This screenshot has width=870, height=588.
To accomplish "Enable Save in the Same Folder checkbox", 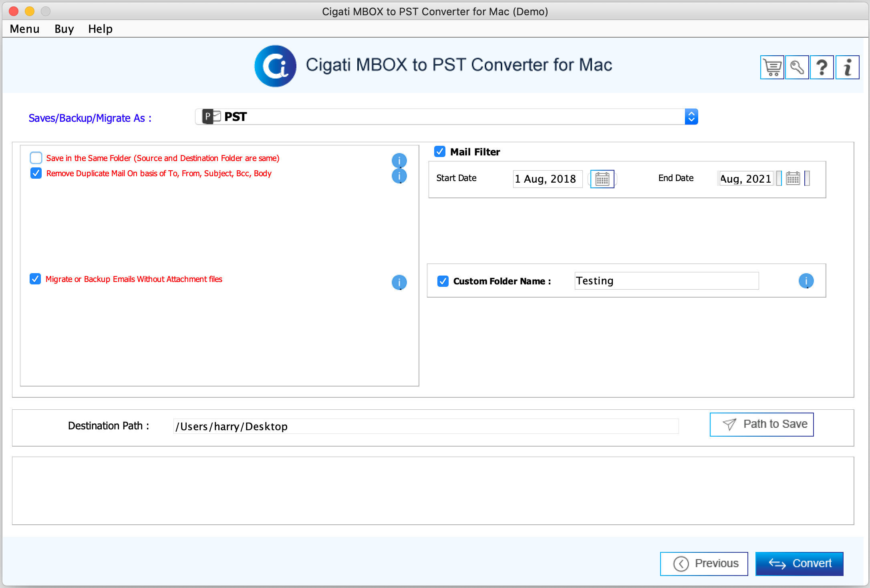I will pyautogui.click(x=36, y=158).
